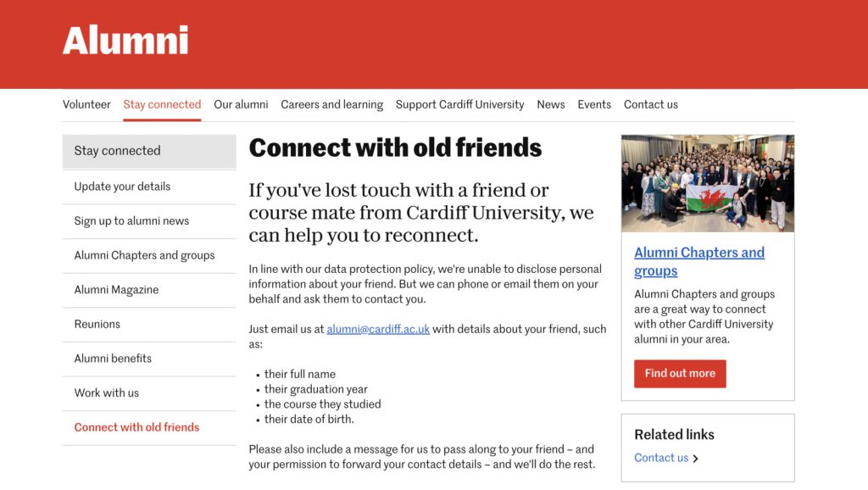Click Contact us in top navigation
Screen dimensions: 868x490
pos(650,104)
